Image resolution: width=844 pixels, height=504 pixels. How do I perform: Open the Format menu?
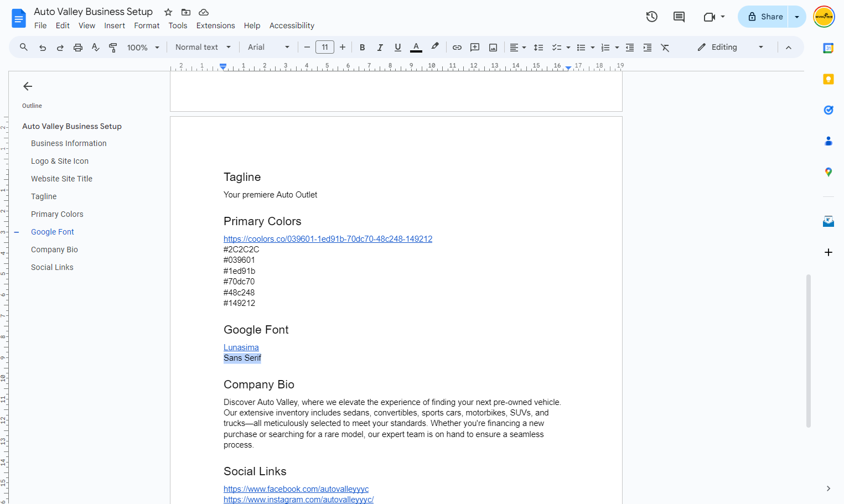[x=147, y=25]
